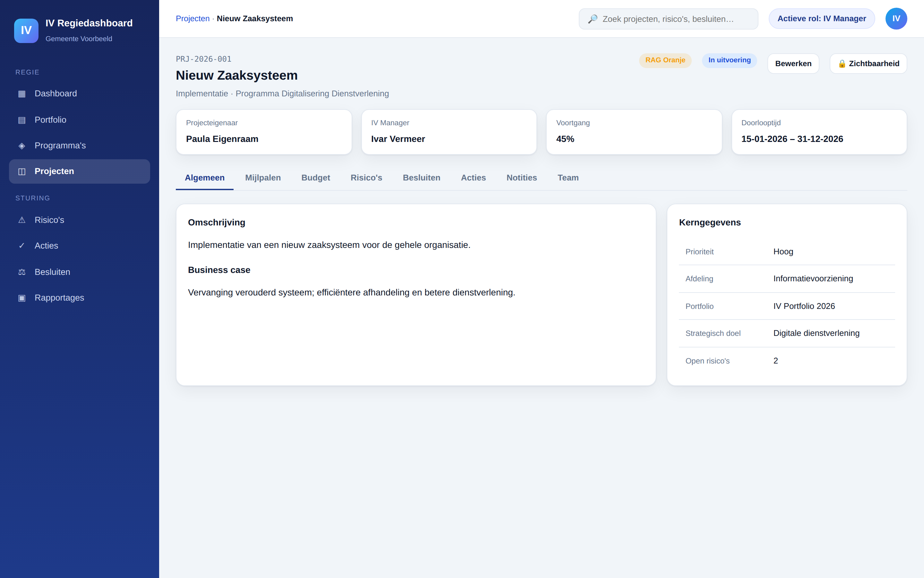Click the Acties checkmark icon

tap(22, 246)
